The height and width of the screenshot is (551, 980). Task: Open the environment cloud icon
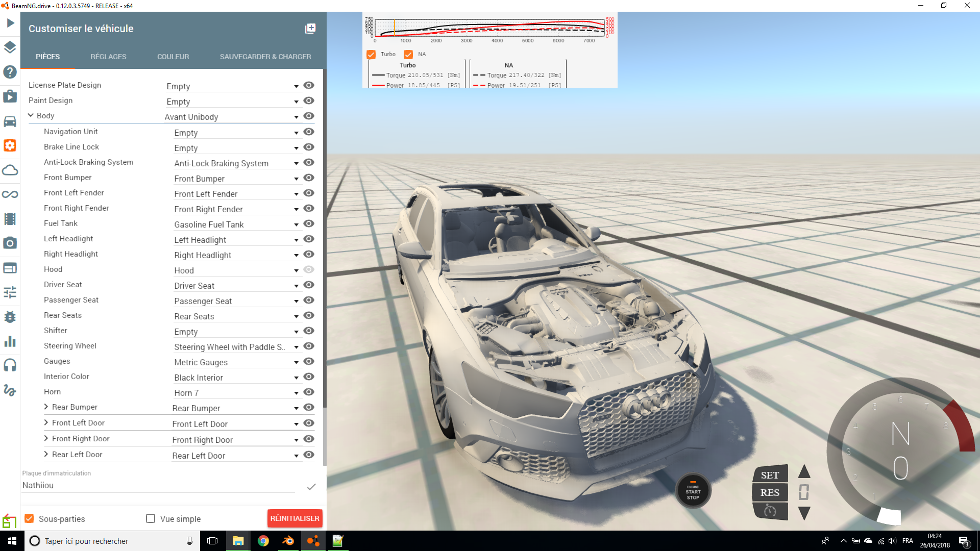tap(10, 170)
